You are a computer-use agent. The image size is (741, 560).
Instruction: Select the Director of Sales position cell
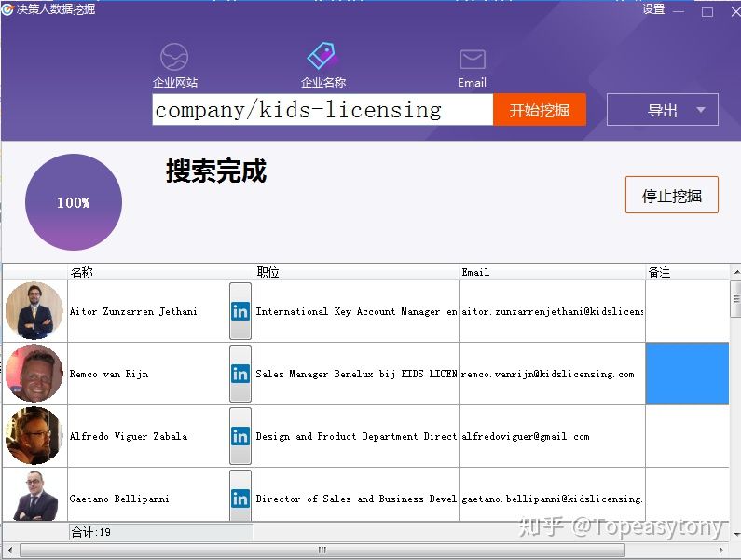pos(356,495)
